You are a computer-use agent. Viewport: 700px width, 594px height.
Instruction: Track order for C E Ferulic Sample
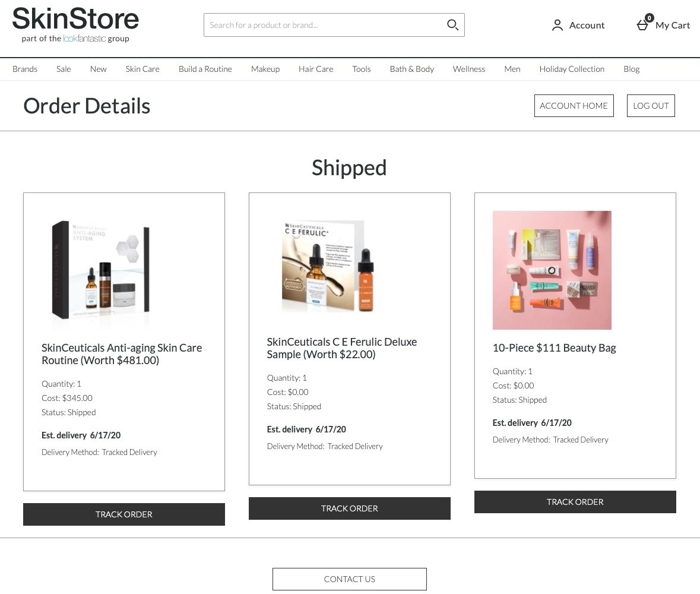pyautogui.click(x=350, y=508)
